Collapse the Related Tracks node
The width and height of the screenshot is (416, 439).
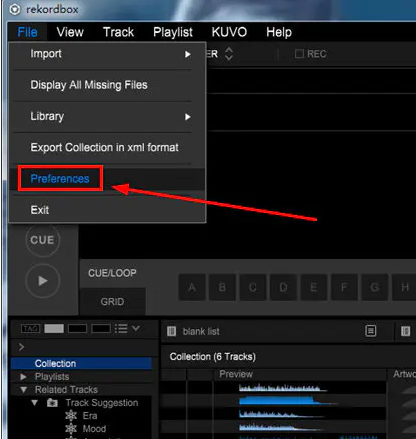click(23, 390)
